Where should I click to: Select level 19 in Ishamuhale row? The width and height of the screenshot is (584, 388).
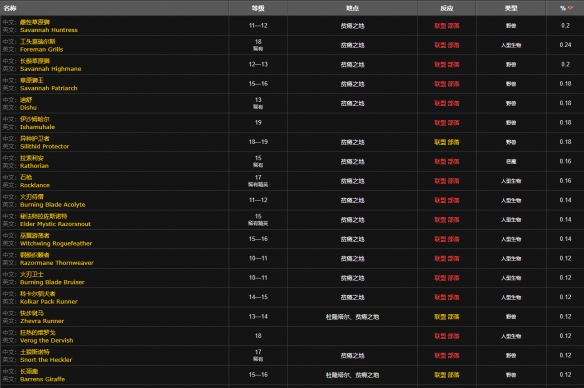click(258, 123)
